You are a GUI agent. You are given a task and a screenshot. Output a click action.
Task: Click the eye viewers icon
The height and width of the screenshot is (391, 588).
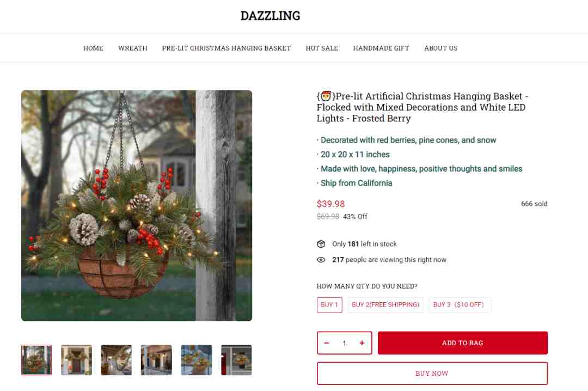pos(321,260)
